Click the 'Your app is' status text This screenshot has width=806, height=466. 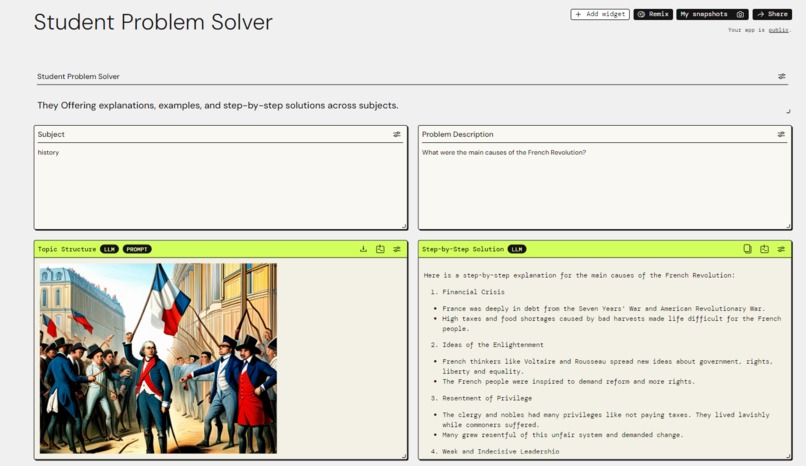(x=747, y=30)
